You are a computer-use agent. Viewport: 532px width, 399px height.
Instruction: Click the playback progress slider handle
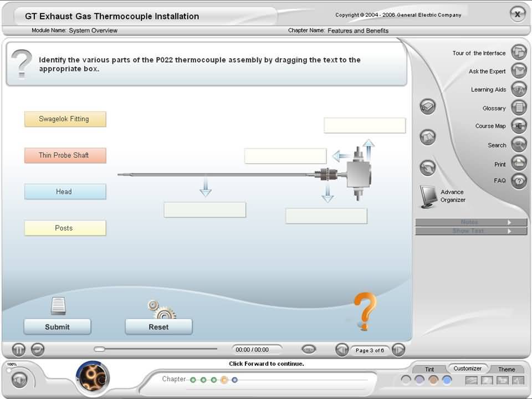click(x=99, y=349)
